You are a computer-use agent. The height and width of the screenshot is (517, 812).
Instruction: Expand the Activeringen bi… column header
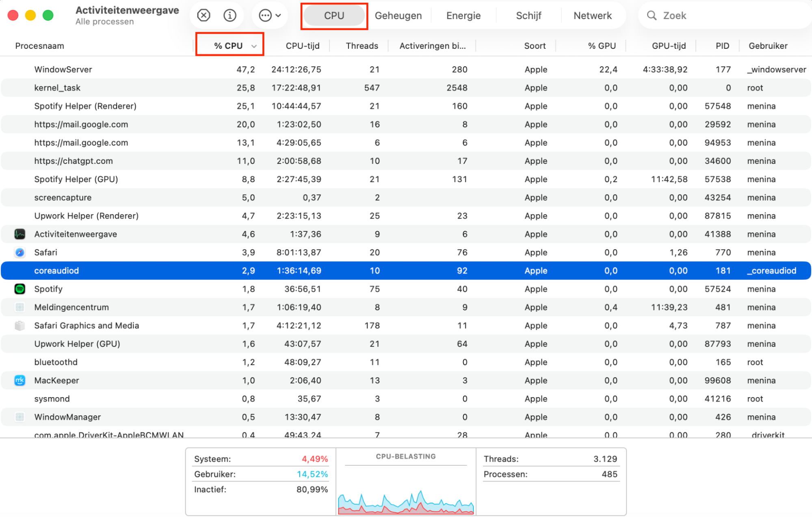coord(432,46)
